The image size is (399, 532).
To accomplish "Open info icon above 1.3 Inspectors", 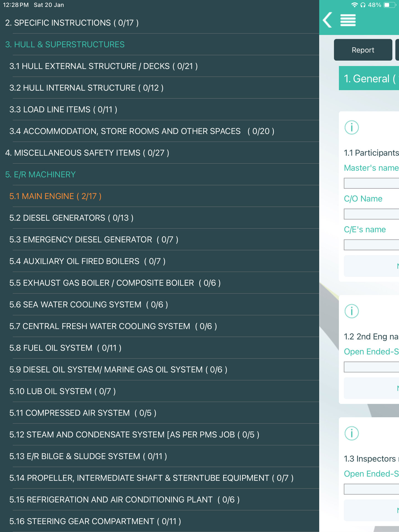I will tap(352, 433).
